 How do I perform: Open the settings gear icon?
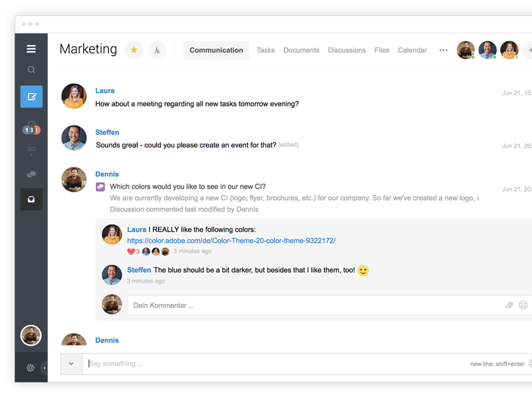coord(31,368)
